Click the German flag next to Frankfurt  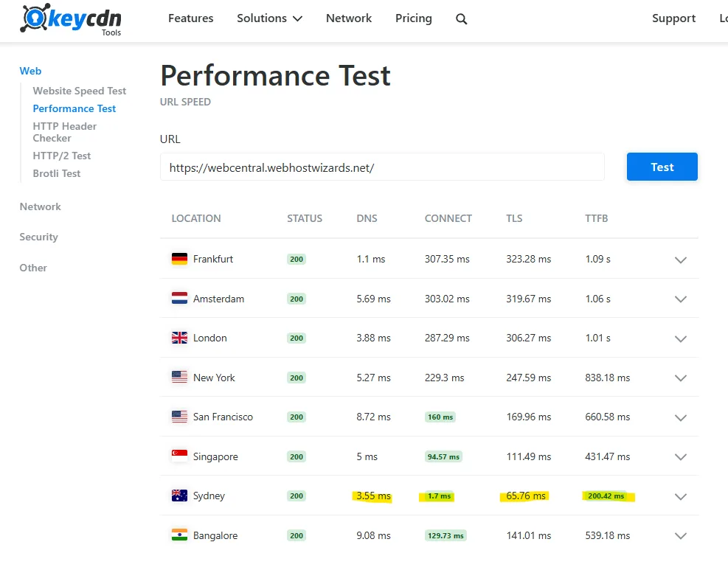(x=179, y=259)
